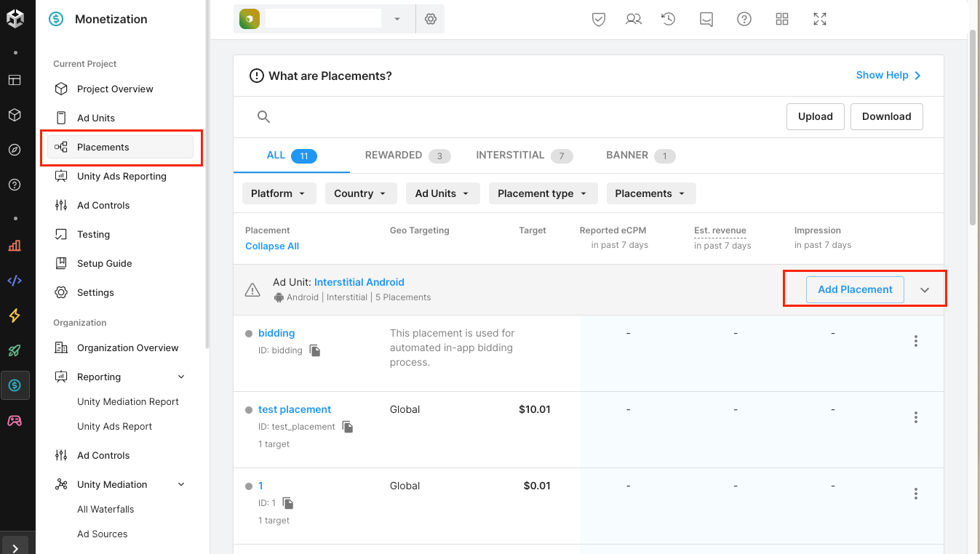
Task: Open the Platform filter dropdown
Action: 279,193
